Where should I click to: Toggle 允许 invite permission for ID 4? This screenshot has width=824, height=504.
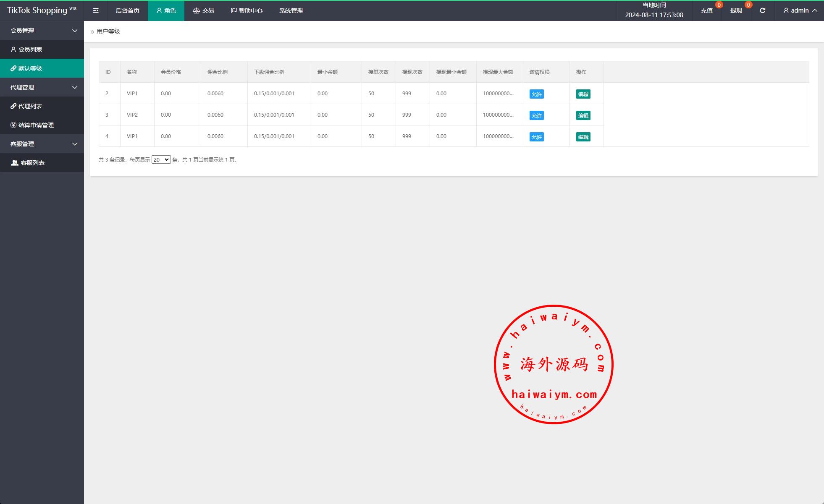536,137
